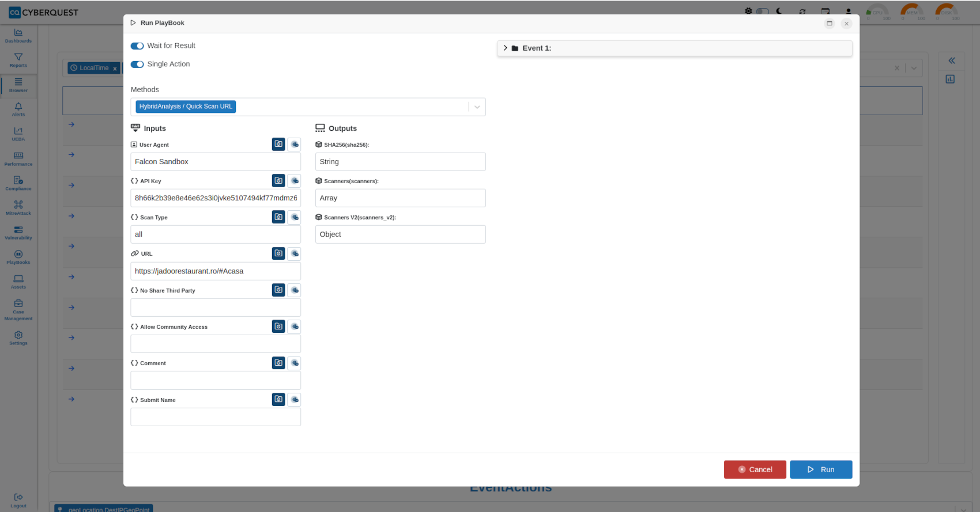Click the Scanners output Array field
This screenshot has height=512, width=980.
pyautogui.click(x=401, y=198)
